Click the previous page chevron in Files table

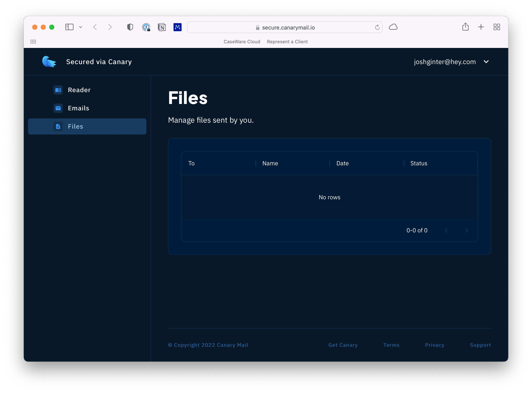[446, 230]
